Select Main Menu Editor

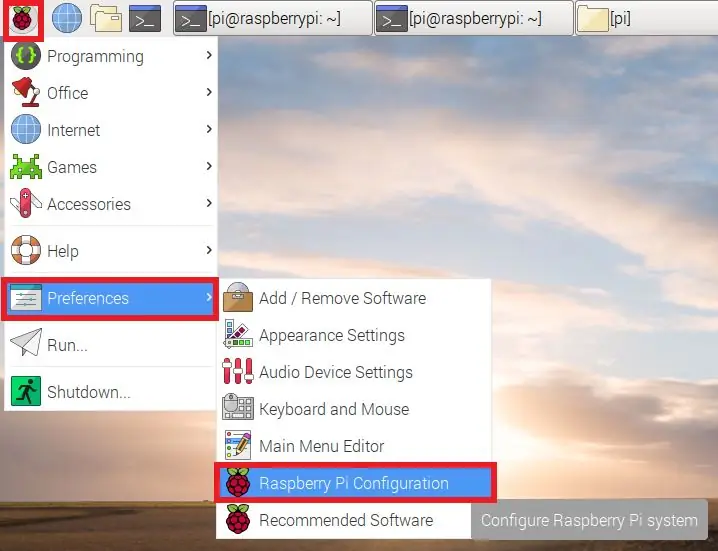pos(354,446)
